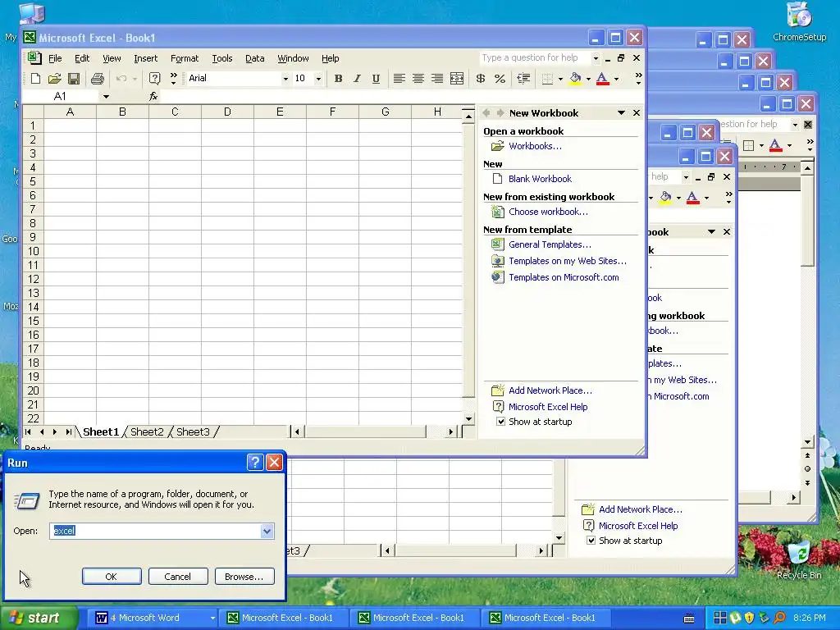Uncheck Show at startup in front Excel pane
Viewport: 840px width, 630px height.
[500, 422]
